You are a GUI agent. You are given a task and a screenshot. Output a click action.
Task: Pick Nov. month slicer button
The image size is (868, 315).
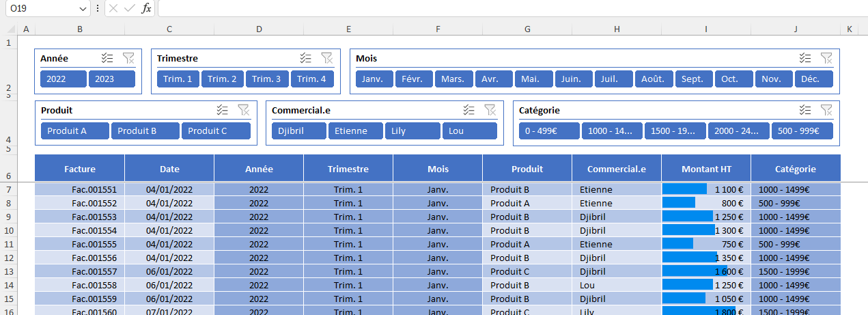774,79
